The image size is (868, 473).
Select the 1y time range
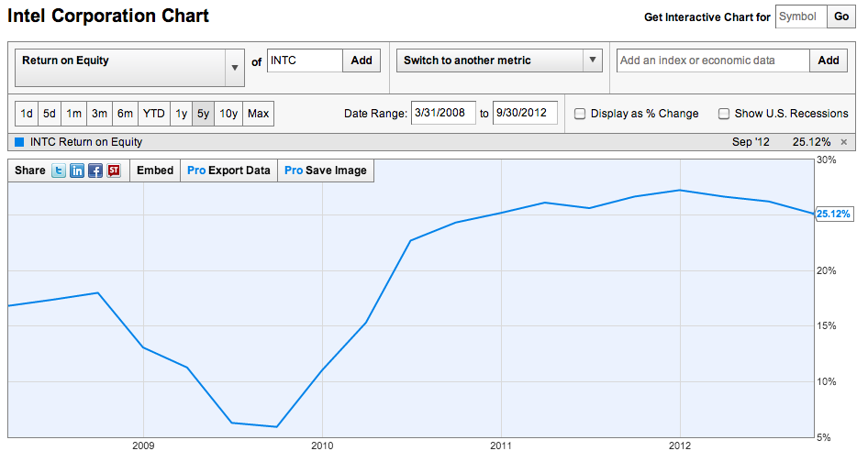181,114
